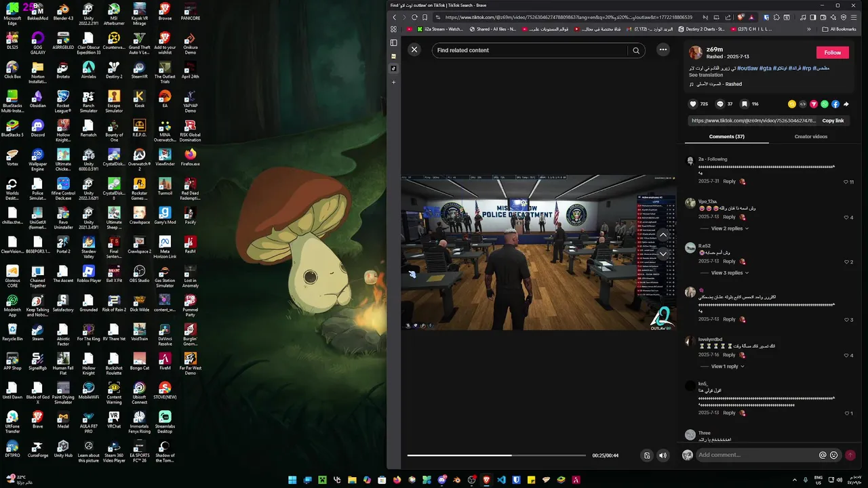Viewport: 868px width, 488px height.
Task: Open the ii2a Stream bookmark
Action: point(440,29)
